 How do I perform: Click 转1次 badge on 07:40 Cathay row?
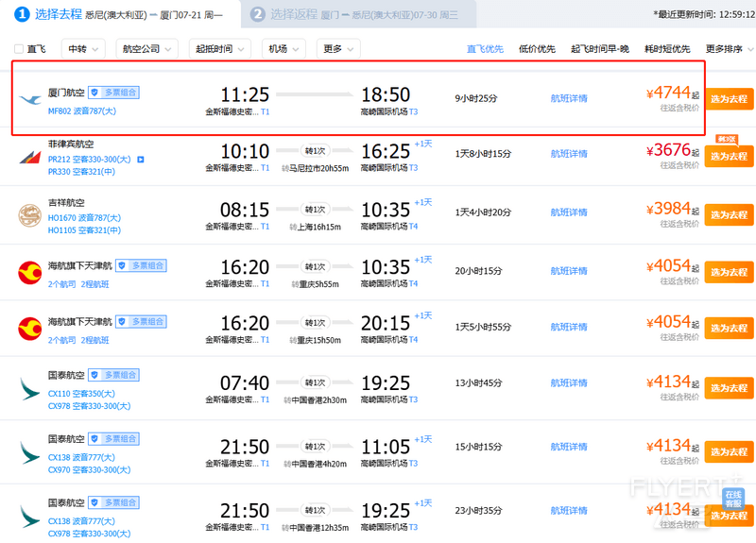pyautogui.click(x=316, y=382)
